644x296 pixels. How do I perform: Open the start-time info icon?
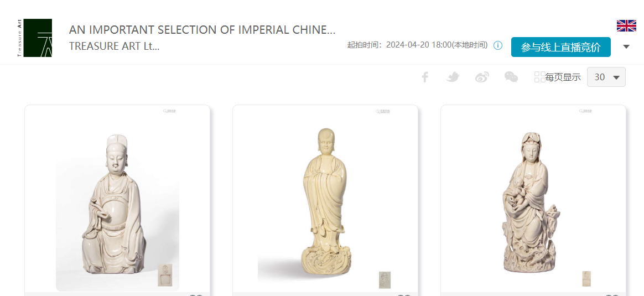(498, 45)
